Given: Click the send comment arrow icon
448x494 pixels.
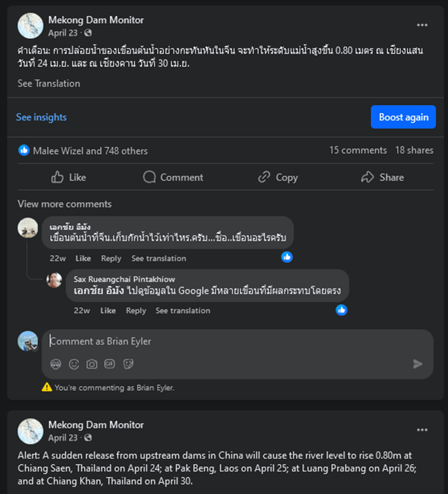Looking at the screenshot, I should point(418,364).
